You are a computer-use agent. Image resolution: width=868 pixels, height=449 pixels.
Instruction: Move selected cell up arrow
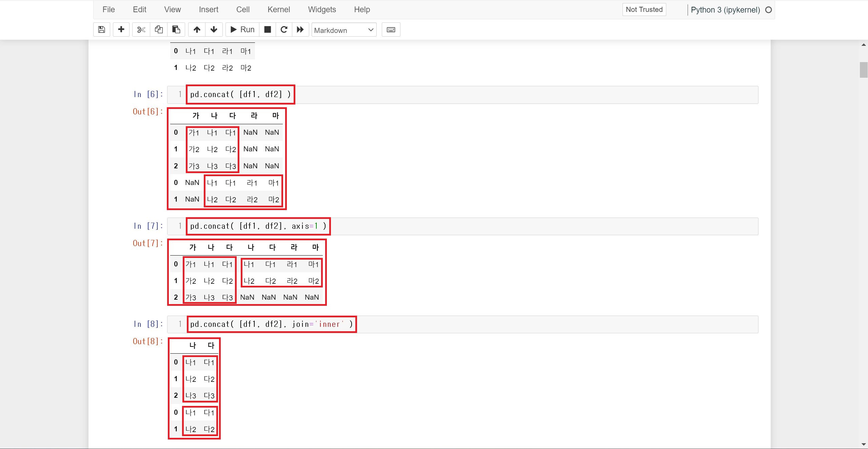pos(197,30)
